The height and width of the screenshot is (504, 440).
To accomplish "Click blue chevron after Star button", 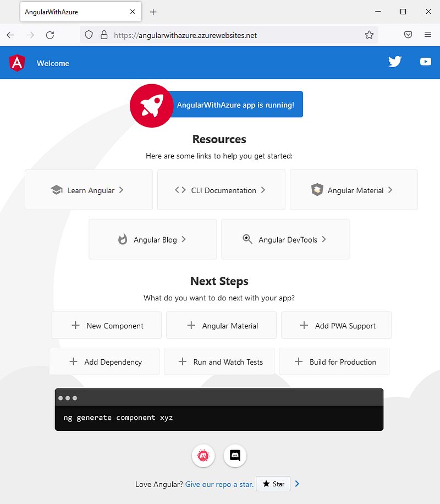I will click(x=297, y=484).
